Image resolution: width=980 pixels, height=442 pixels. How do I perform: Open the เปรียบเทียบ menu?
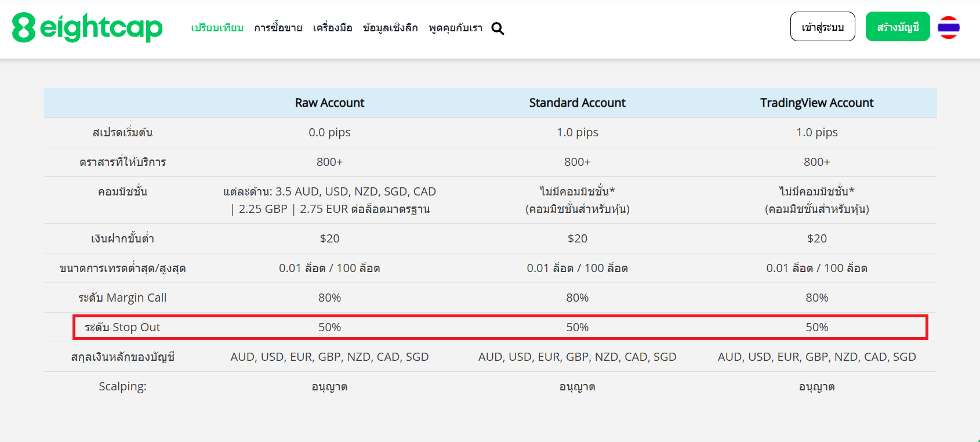click(x=217, y=28)
